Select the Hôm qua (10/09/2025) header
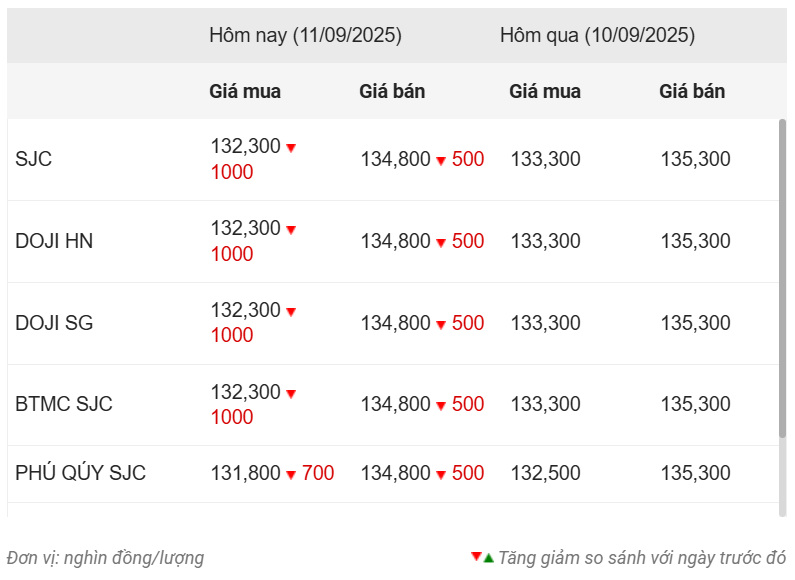 coord(597,35)
